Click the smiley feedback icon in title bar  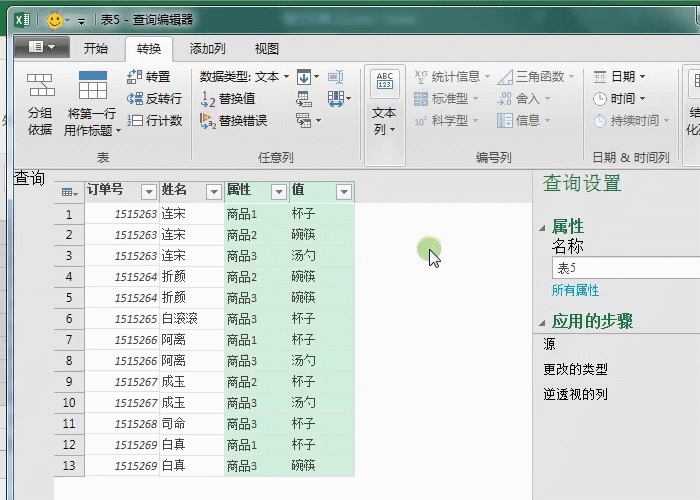[x=55, y=20]
